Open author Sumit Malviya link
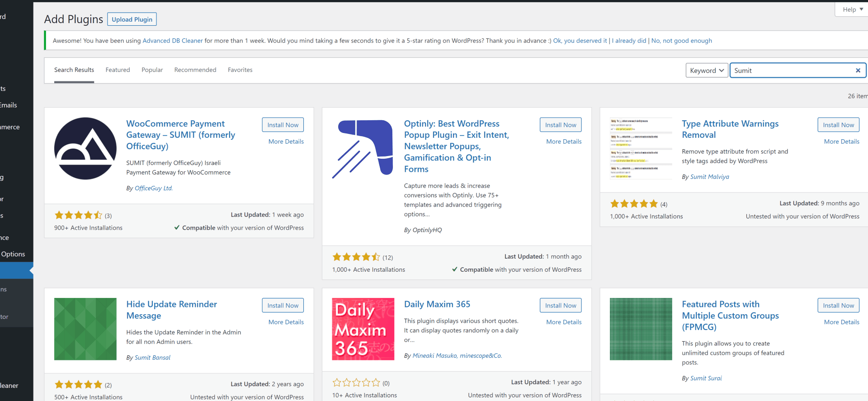This screenshot has height=401, width=868. pyautogui.click(x=709, y=177)
